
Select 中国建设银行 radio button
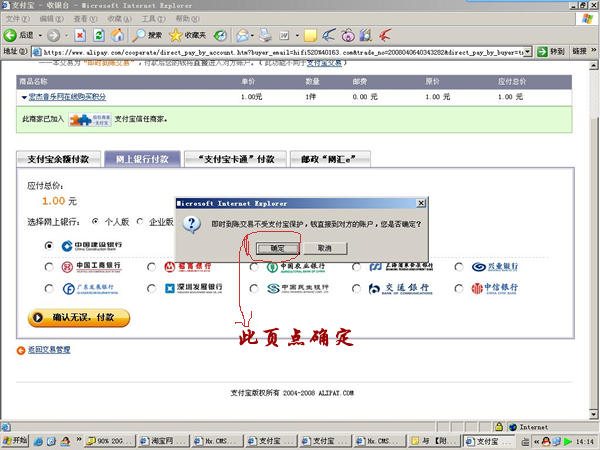[49, 246]
